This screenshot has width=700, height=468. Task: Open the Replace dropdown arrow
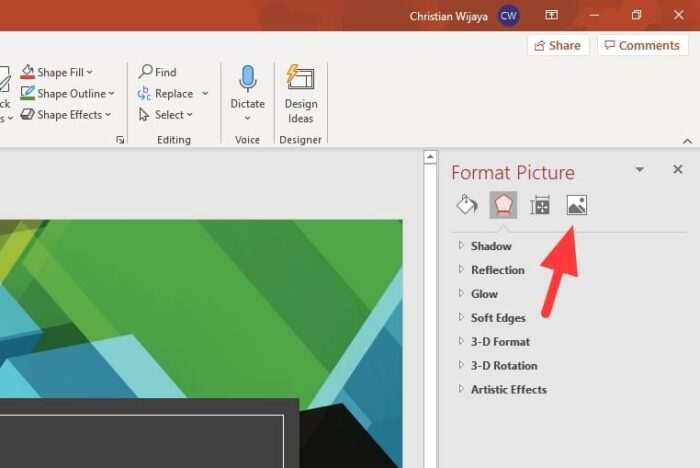[x=205, y=93]
